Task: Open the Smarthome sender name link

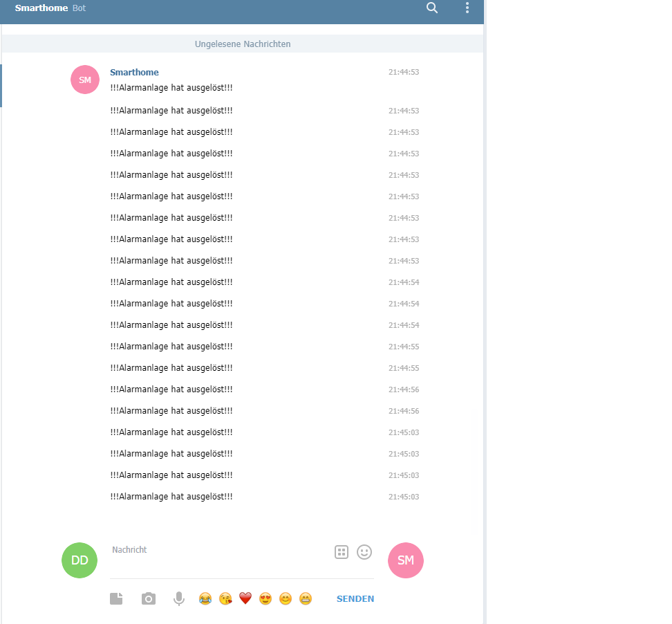Action: (x=134, y=72)
